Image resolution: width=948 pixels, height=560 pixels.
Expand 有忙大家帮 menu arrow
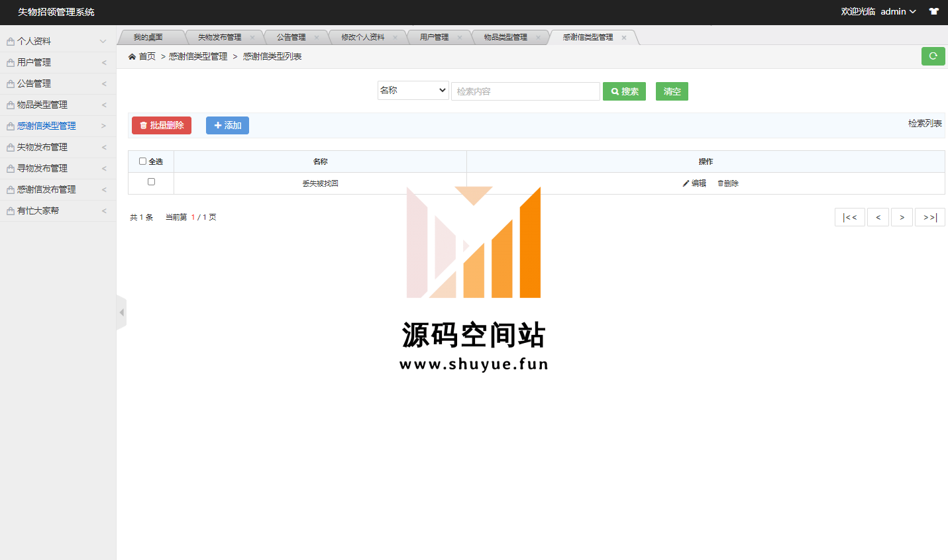104,211
